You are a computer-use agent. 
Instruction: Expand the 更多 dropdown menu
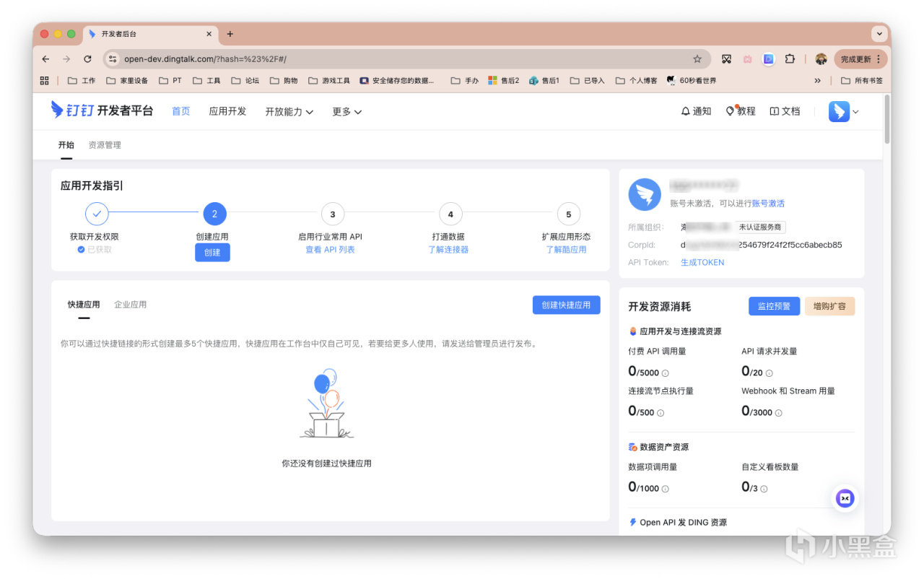coord(347,112)
